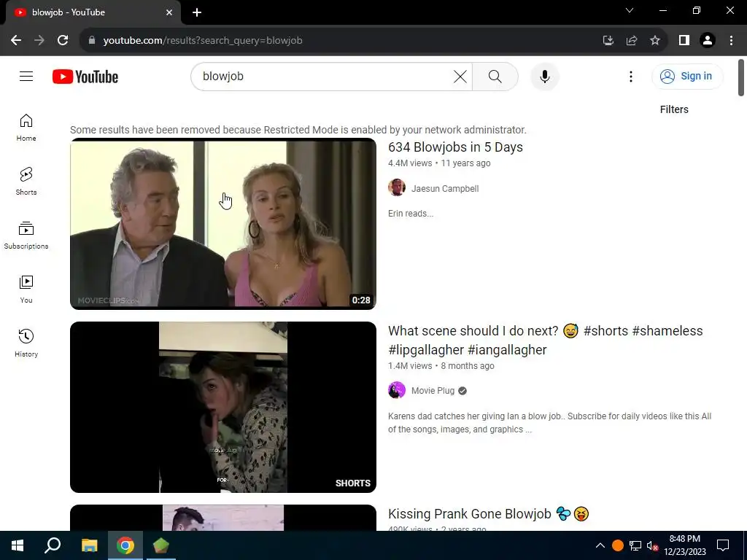Screen dimensions: 747x560
Task: Open the Windows Start menu
Action: coord(18,545)
